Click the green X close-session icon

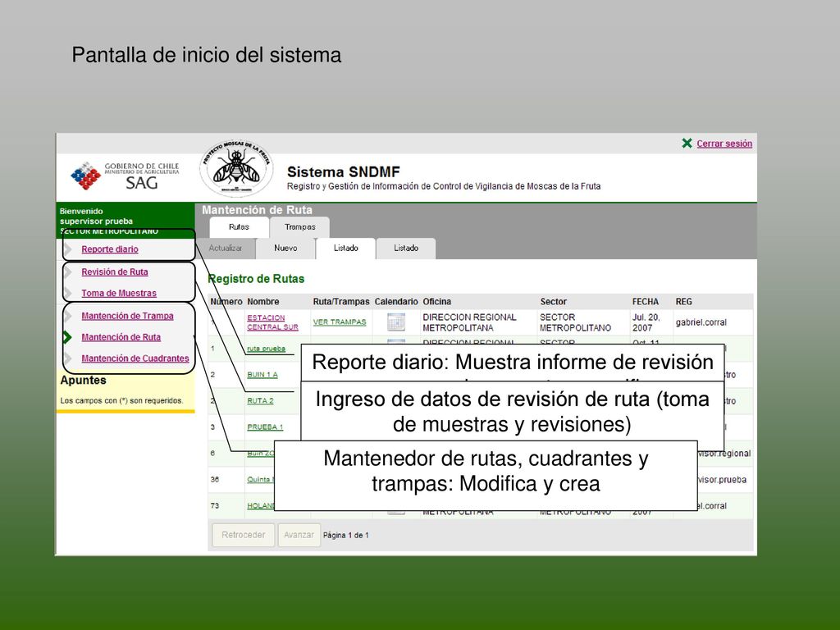(687, 143)
